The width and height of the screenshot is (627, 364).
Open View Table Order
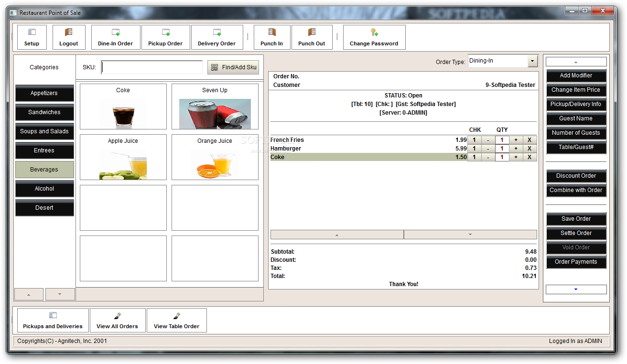[x=177, y=320]
